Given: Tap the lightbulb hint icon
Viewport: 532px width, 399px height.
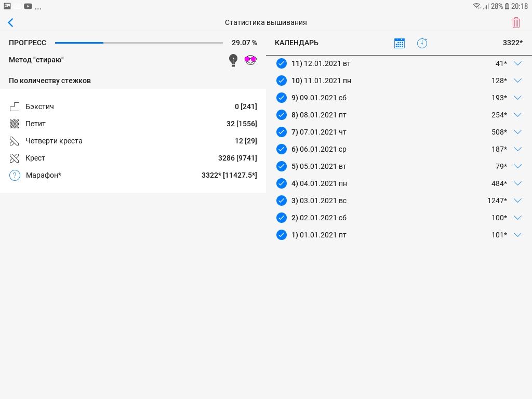Looking at the screenshot, I should (x=233, y=60).
